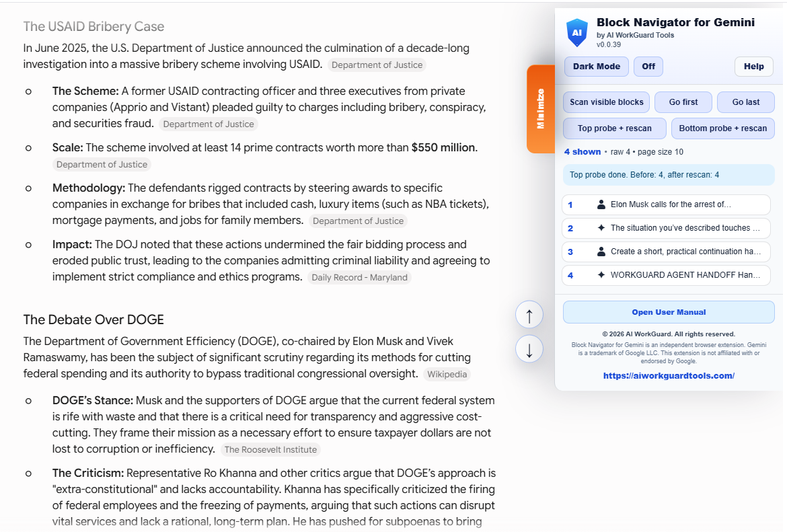The image size is (787, 532).
Task: Open The Roosevelt Institute source chip
Action: [x=270, y=450]
